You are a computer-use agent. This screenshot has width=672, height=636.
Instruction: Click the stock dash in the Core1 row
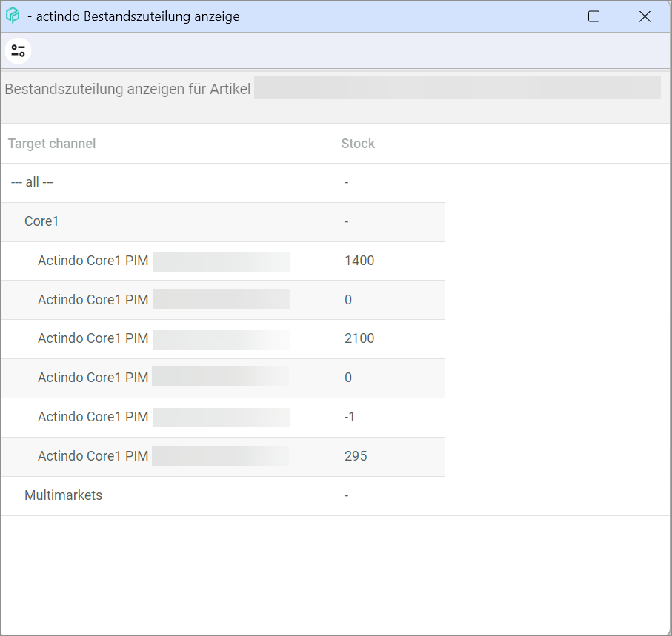click(x=346, y=222)
